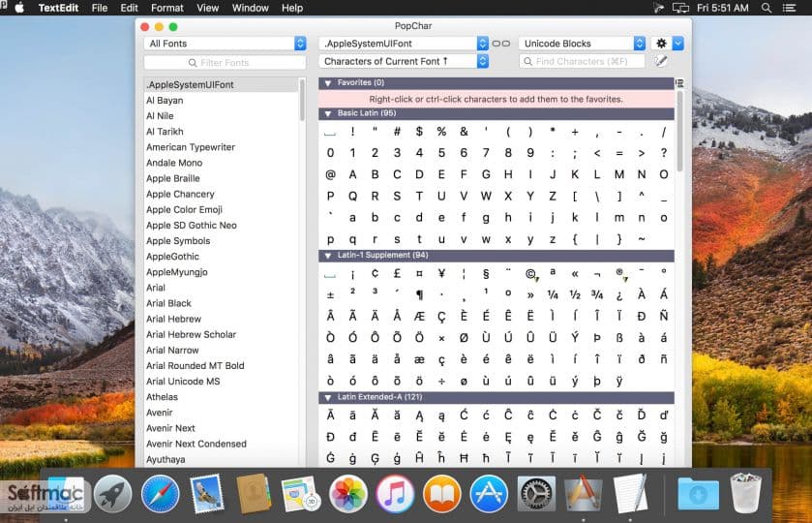Click the chain link icon beside the font selector
The height and width of the screenshot is (523, 812).
[x=500, y=44]
